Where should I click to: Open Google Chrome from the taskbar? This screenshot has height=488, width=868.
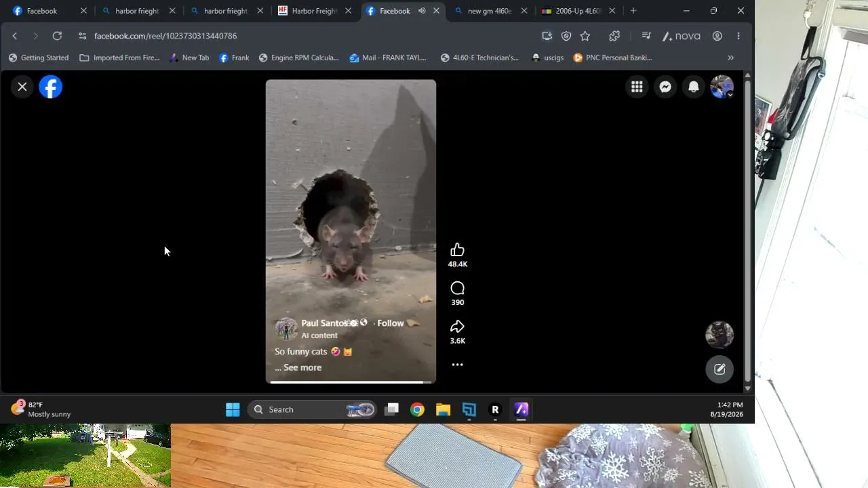pos(417,409)
